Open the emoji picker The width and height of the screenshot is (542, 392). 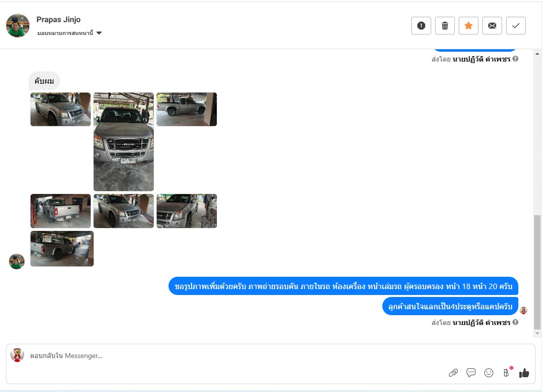tap(489, 373)
